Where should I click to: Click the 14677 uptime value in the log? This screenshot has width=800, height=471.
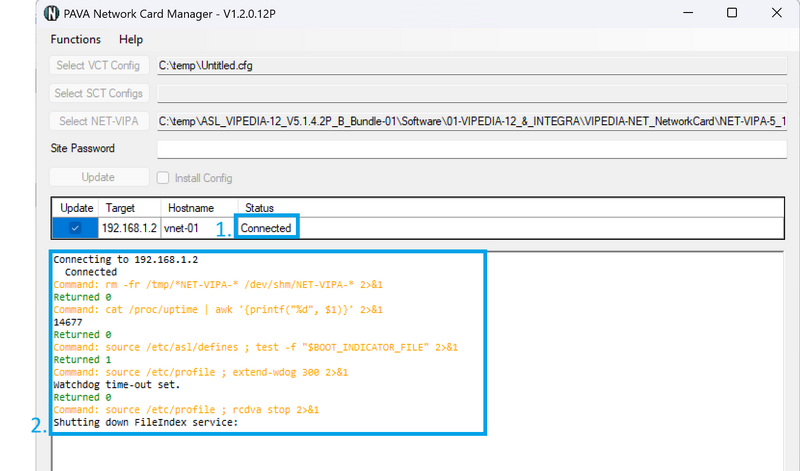tap(68, 322)
